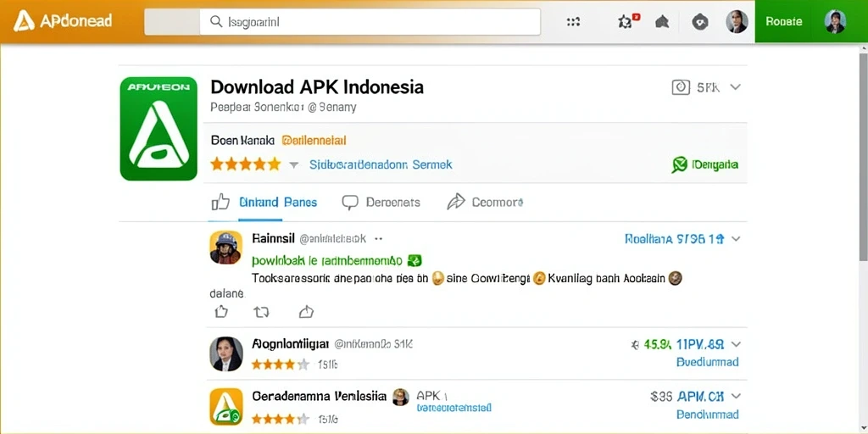This screenshot has width=868, height=434.
Task: Click the large green app logo thumbnail
Action: click(x=159, y=129)
